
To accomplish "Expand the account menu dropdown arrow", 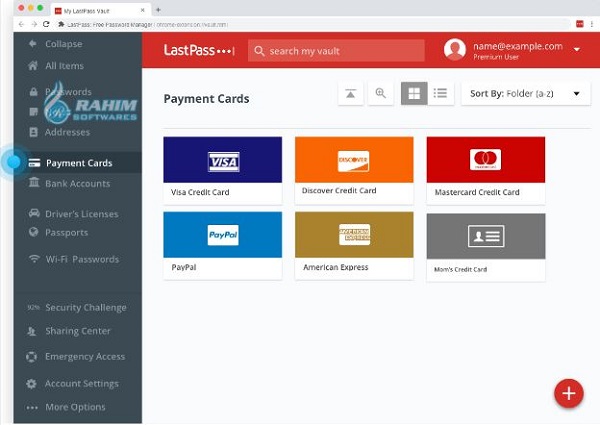I will (577, 49).
